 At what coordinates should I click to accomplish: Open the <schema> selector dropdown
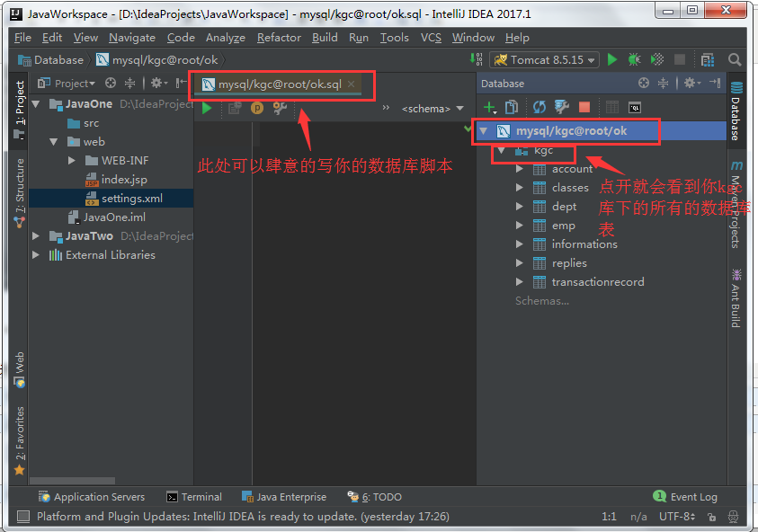[433, 109]
